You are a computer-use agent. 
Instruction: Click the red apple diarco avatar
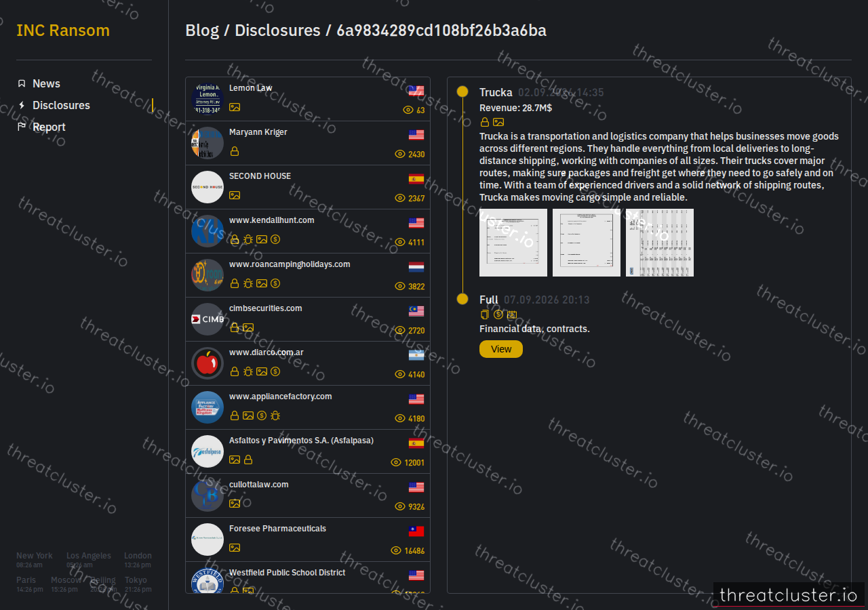tap(208, 363)
